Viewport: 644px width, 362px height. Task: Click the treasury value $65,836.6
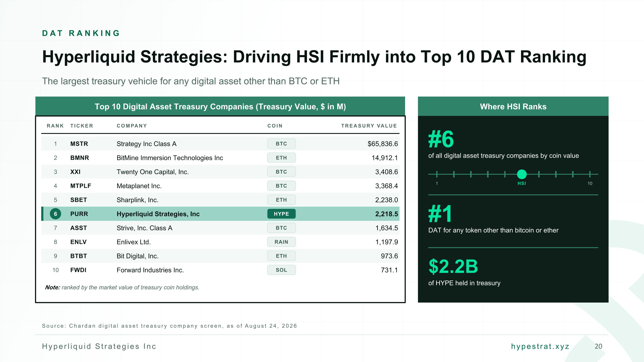click(x=383, y=144)
